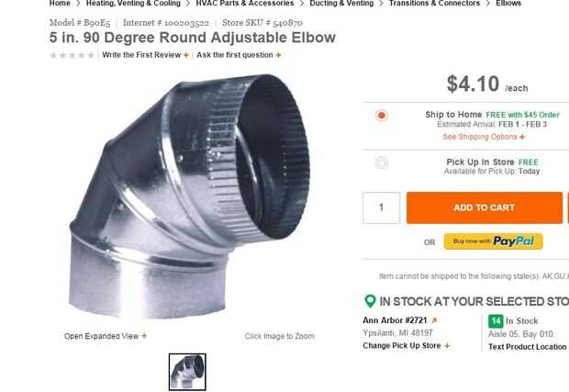Zoom the main elbow product image
This screenshot has width=569, height=392.
click(189, 196)
